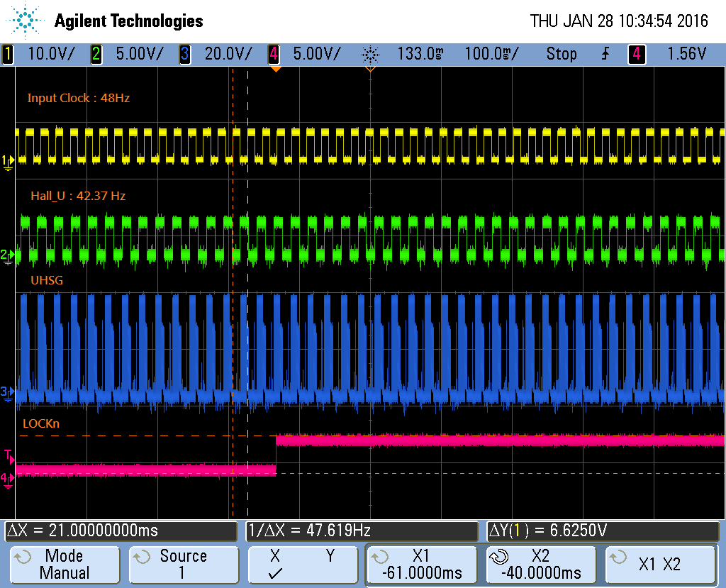Click the rising edge trigger symbol

[605, 54]
